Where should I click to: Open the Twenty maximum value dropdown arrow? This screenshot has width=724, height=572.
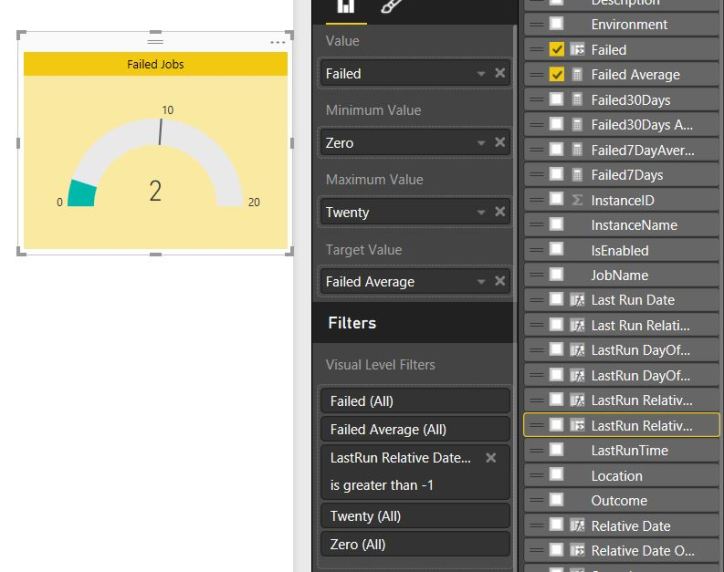481,212
